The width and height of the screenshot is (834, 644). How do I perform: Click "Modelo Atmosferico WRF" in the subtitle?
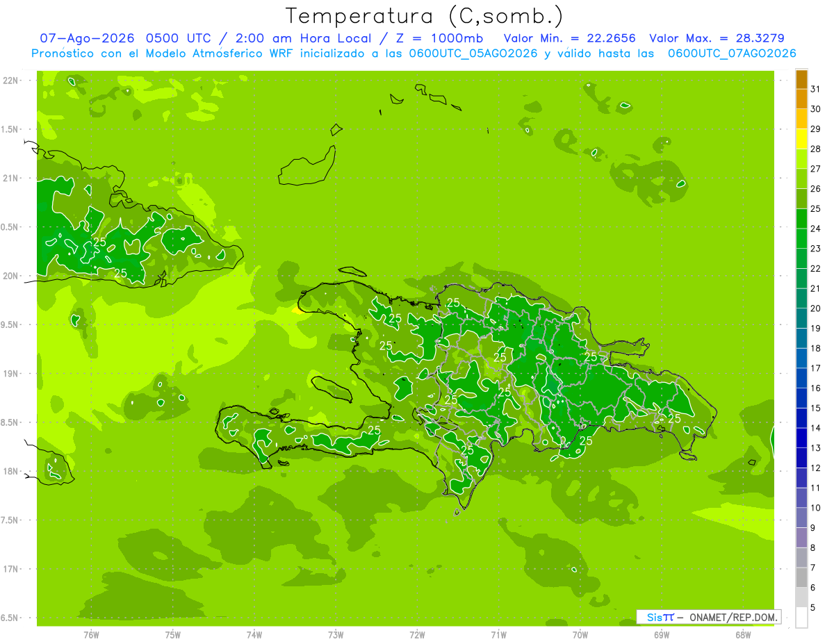pyautogui.click(x=221, y=53)
